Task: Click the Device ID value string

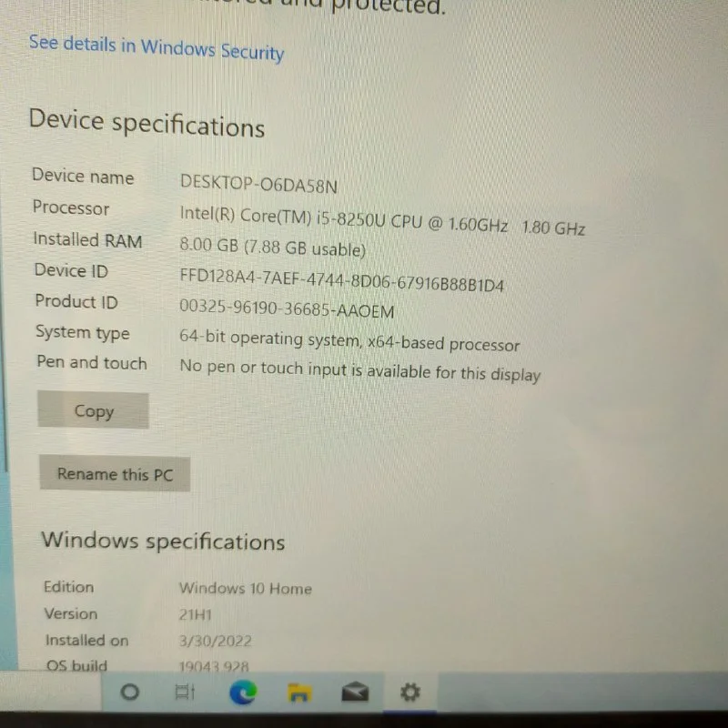Action: click(x=341, y=280)
